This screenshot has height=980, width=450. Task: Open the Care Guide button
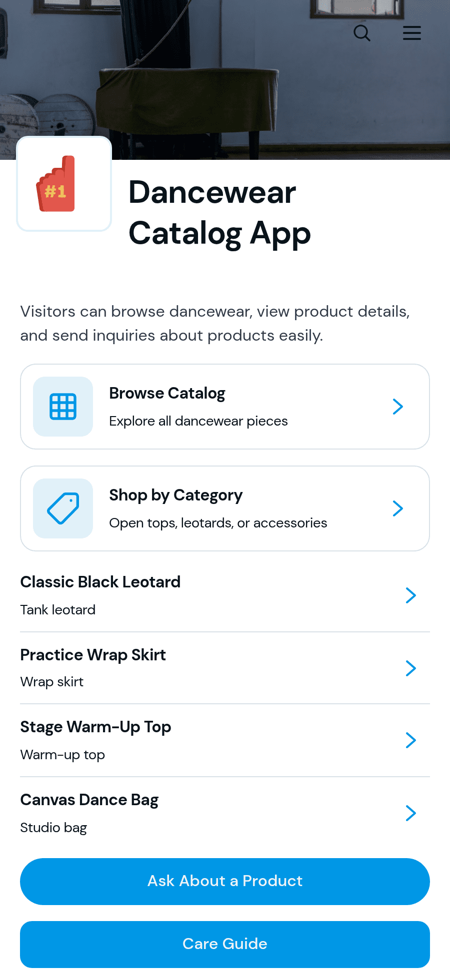point(225,945)
